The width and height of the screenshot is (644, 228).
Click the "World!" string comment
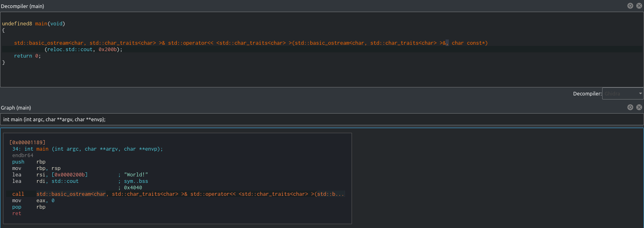pos(136,175)
